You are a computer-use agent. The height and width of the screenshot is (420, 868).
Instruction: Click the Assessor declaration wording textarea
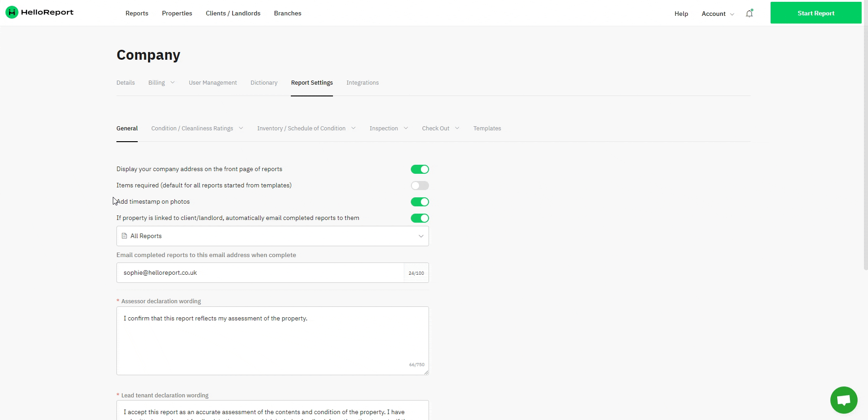pos(273,341)
